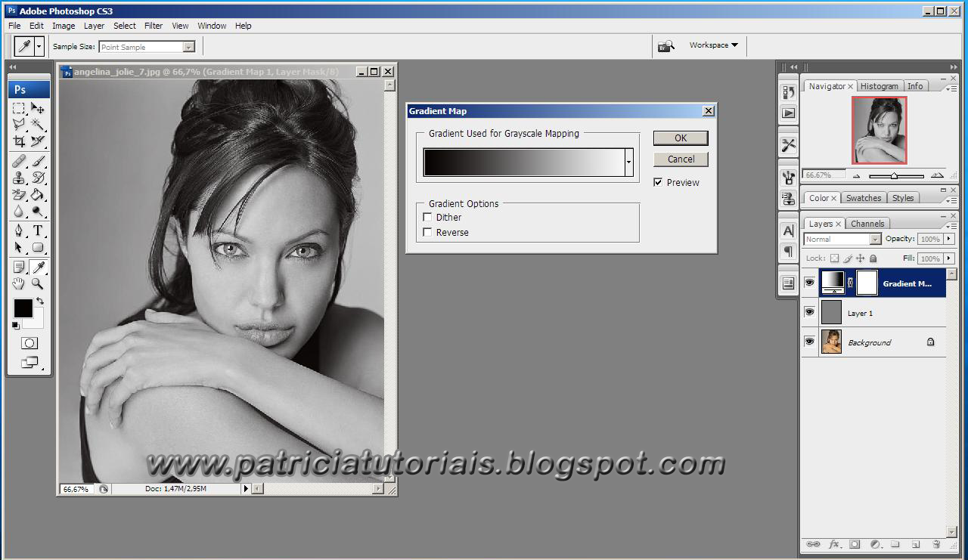Open the gradient picker dropdown arrow

click(x=628, y=162)
